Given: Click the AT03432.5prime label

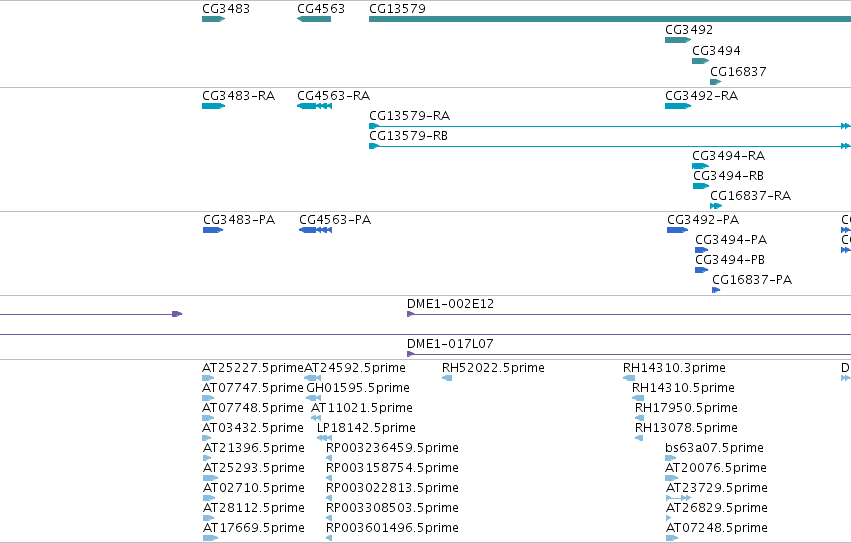Looking at the screenshot, I should coord(252,428).
